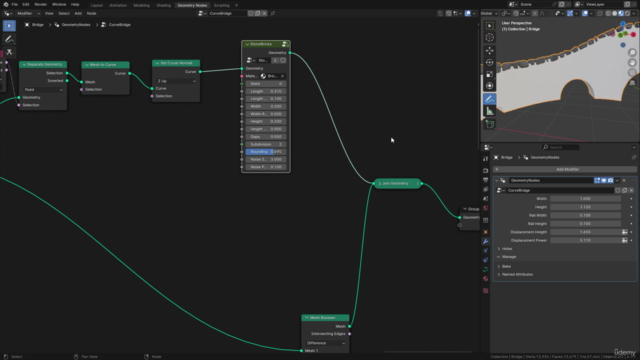Toggle modifier edit mode display button

pos(597,180)
